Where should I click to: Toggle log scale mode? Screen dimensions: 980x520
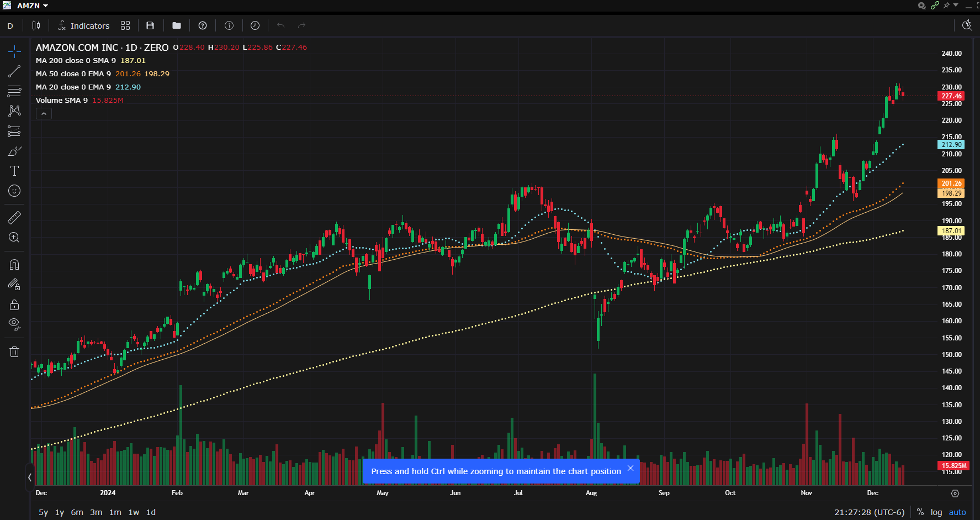click(x=936, y=512)
